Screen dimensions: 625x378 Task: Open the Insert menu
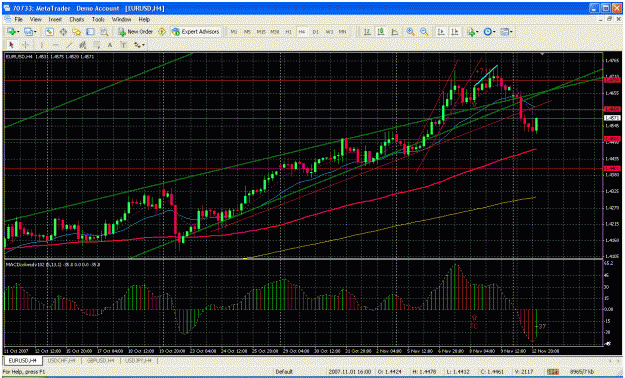(55, 19)
